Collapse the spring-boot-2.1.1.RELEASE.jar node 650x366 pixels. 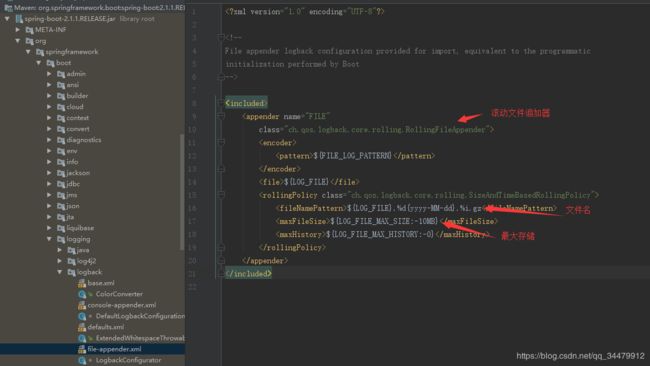click(x=7, y=19)
